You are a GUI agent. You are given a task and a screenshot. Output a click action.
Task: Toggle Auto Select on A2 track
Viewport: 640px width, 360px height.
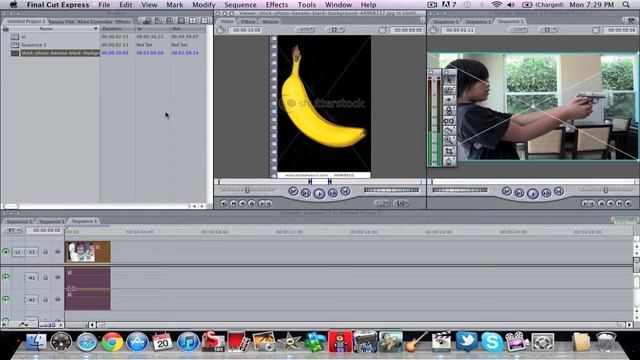pyautogui.click(x=58, y=300)
